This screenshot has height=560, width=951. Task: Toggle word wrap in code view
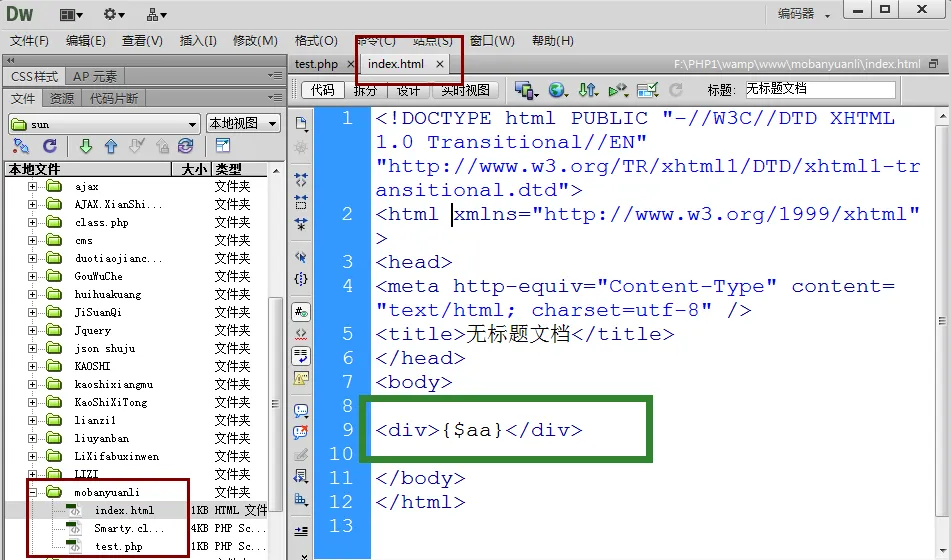(301, 356)
